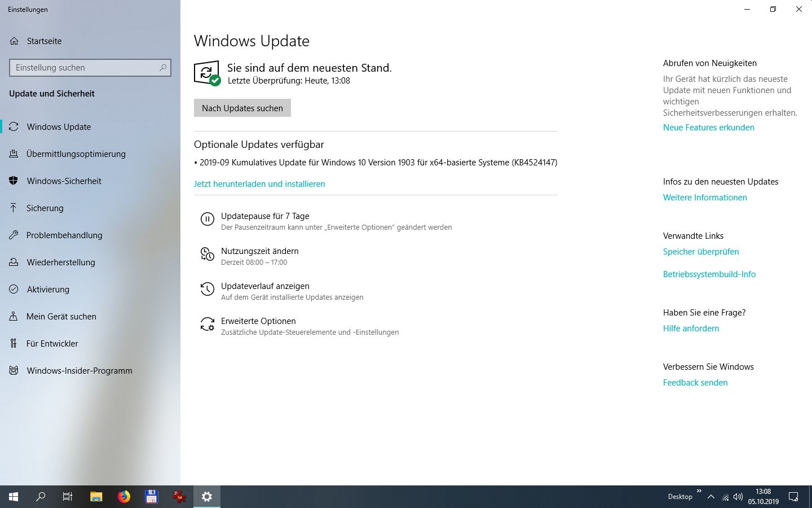Click the Desktop toolbar label in taskbar
This screenshot has height=508, width=812.
[680, 497]
